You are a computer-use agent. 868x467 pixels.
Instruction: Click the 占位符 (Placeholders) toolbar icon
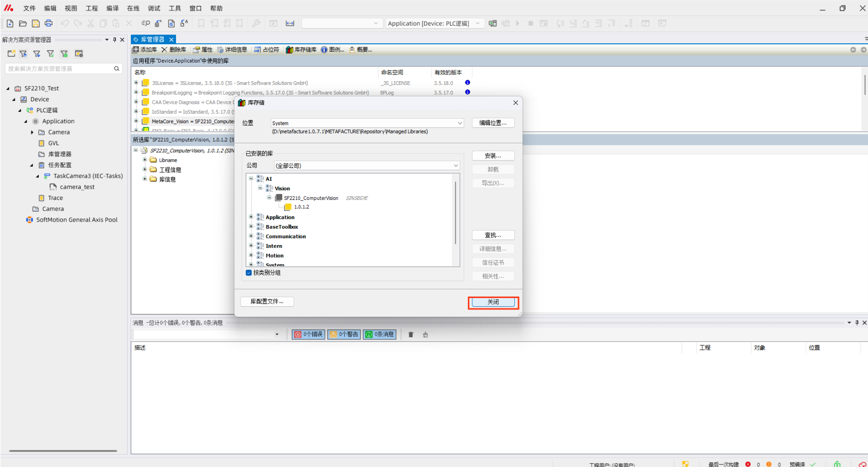258,50
